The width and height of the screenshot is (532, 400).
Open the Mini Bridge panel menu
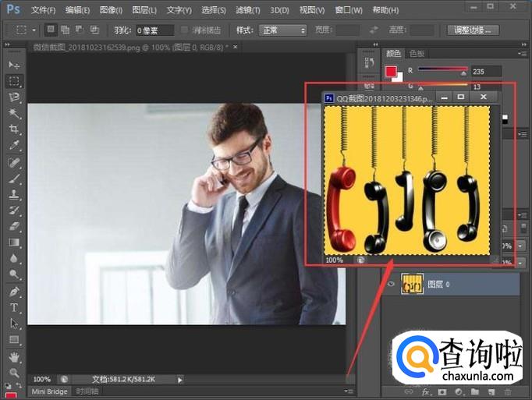click(349, 391)
